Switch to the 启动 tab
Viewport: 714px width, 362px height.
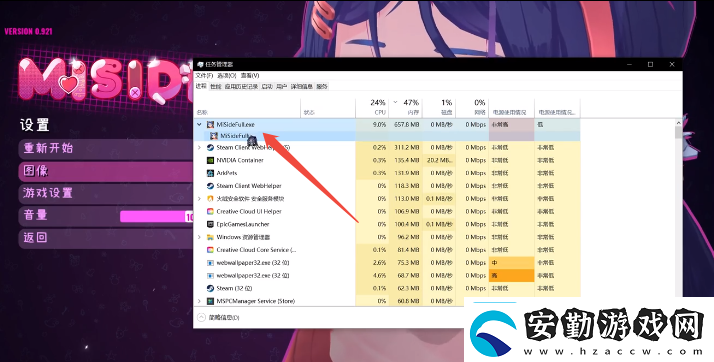coord(267,87)
